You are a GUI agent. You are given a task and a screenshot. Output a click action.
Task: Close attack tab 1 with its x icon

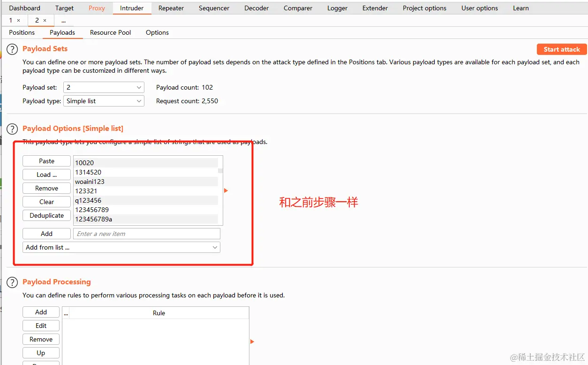(19, 20)
